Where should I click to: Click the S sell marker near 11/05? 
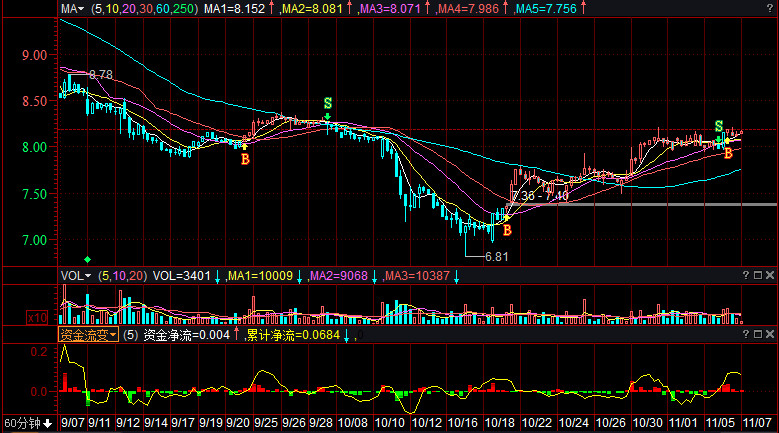719,126
